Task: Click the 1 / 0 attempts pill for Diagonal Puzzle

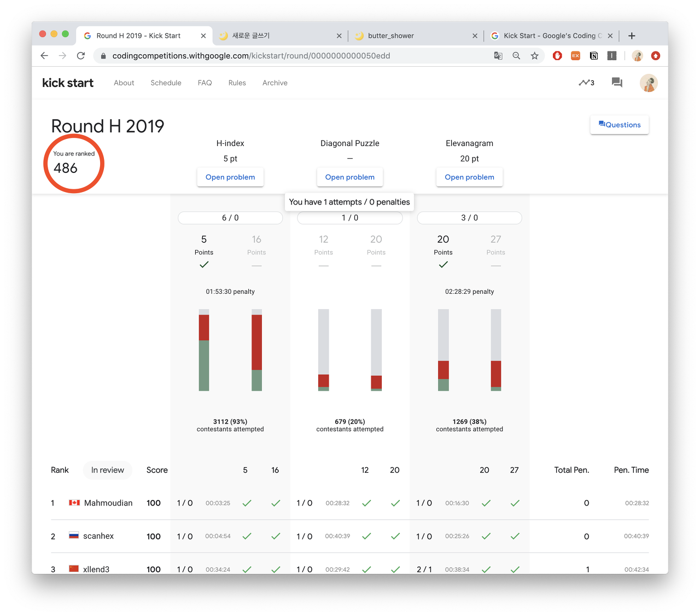Action: 350,218
